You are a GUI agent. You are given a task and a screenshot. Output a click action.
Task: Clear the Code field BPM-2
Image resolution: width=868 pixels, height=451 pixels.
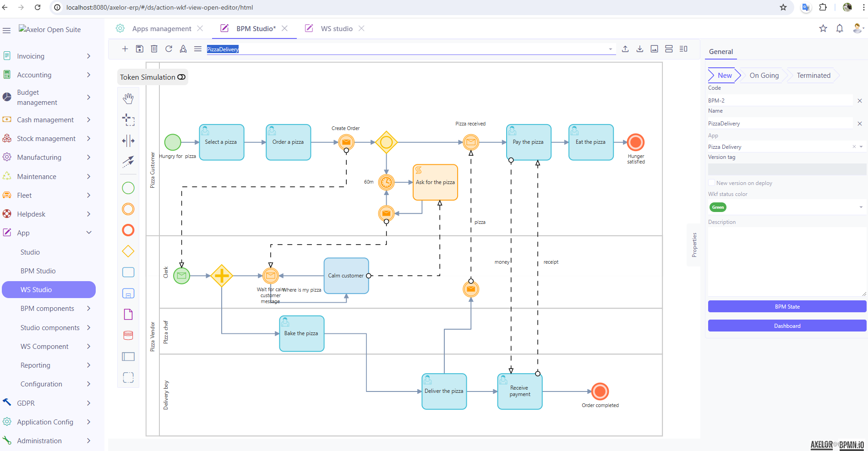click(x=860, y=101)
